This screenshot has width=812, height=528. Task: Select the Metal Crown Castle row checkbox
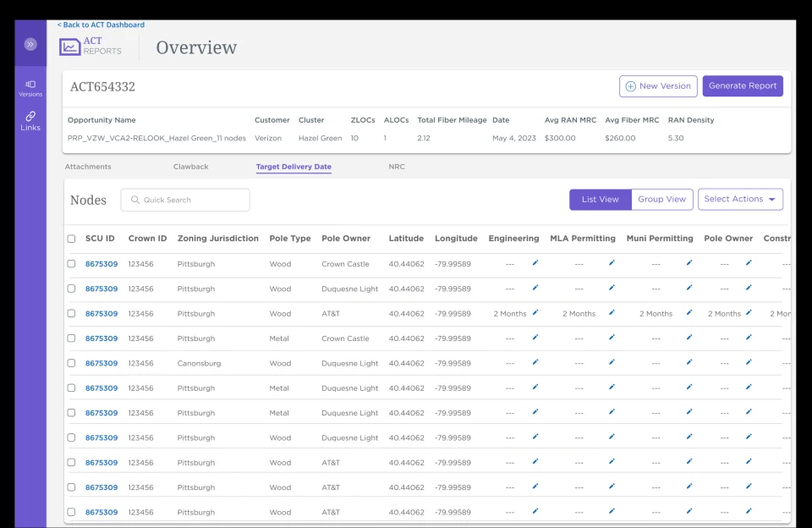point(71,338)
